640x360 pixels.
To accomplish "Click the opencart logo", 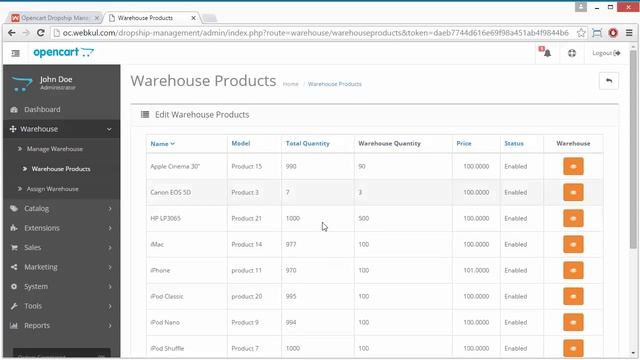I will [63, 52].
